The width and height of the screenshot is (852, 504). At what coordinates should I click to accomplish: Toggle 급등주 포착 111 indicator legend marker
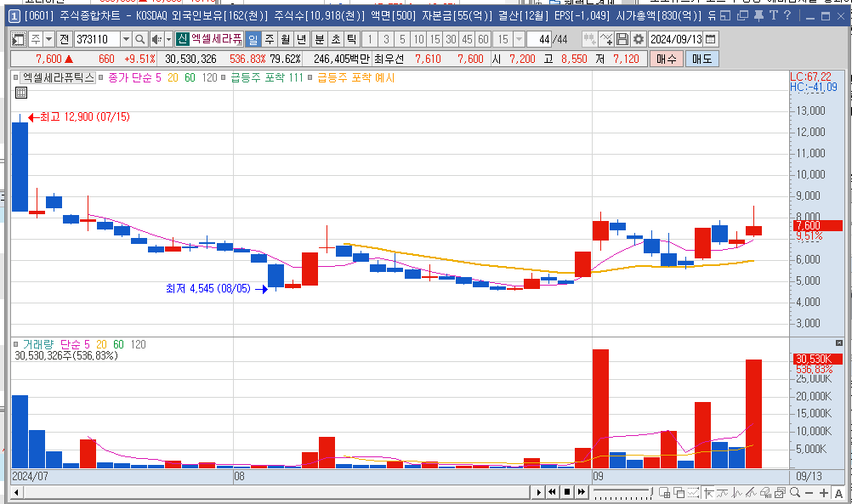coord(224,77)
